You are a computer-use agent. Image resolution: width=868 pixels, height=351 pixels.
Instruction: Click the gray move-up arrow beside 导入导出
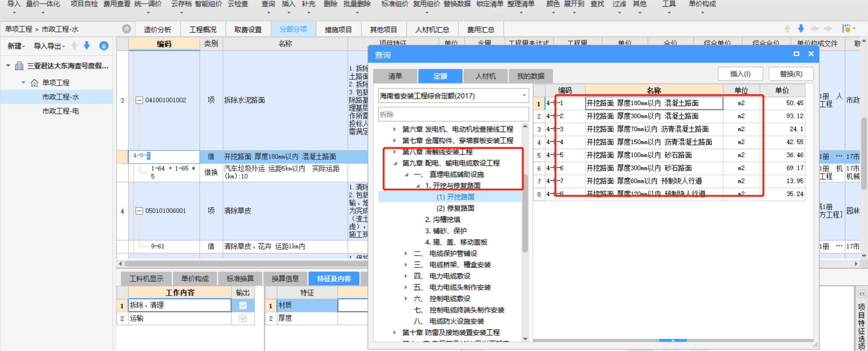tap(75, 46)
